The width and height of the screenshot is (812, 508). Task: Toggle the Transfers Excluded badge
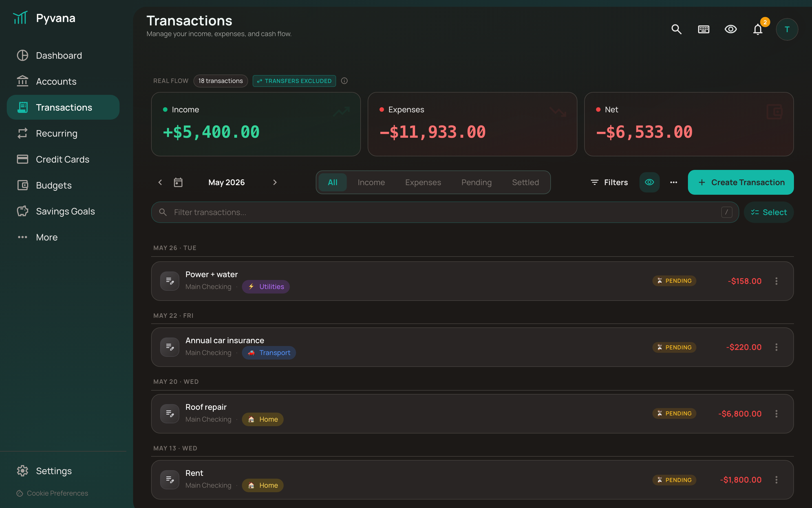click(294, 81)
